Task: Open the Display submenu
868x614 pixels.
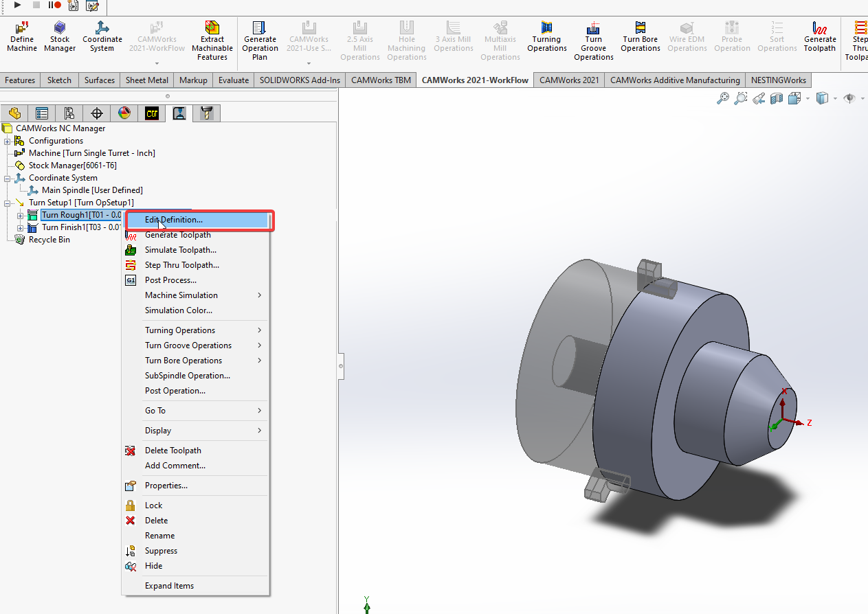Action: [x=195, y=431]
